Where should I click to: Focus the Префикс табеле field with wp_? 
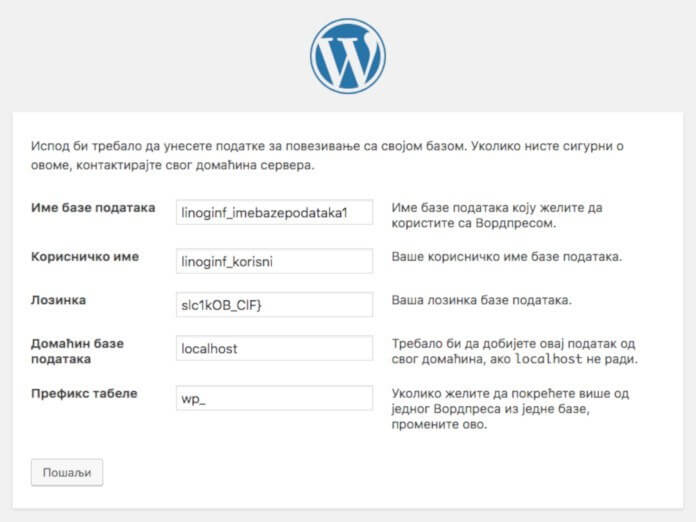click(x=273, y=398)
